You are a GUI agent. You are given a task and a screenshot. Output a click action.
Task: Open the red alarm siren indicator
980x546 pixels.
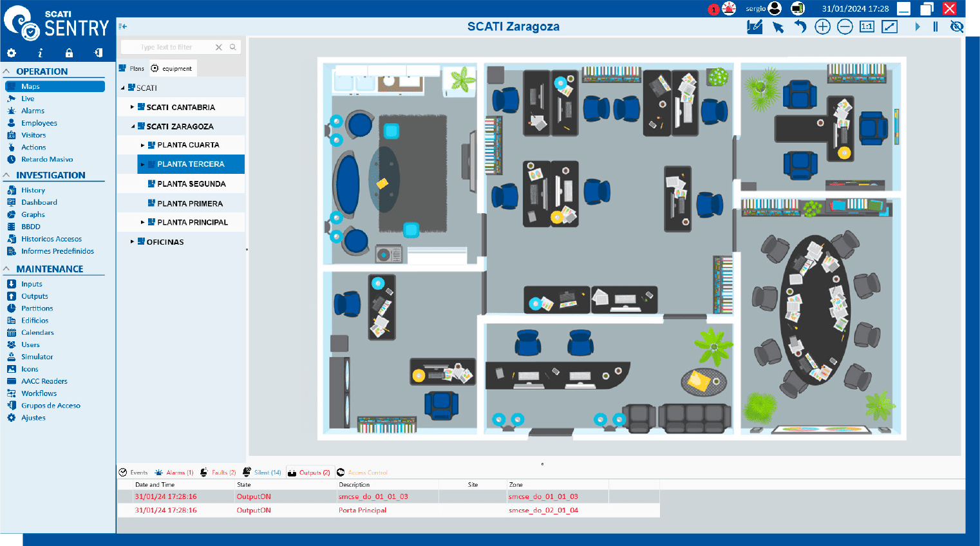[x=729, y=8]
